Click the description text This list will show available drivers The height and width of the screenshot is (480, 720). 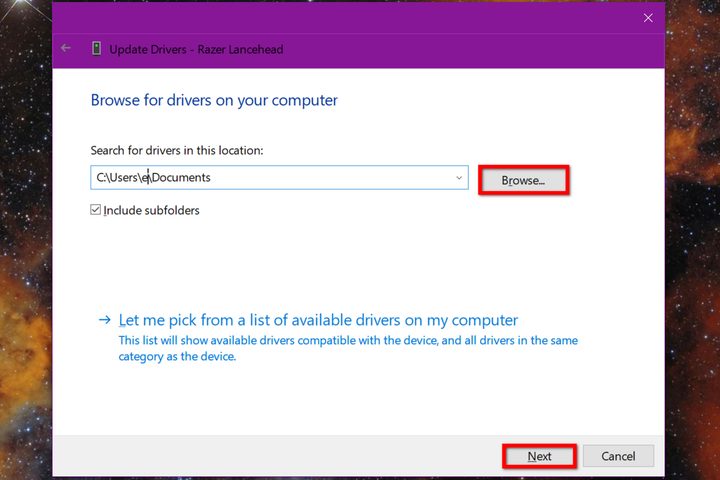348,348
